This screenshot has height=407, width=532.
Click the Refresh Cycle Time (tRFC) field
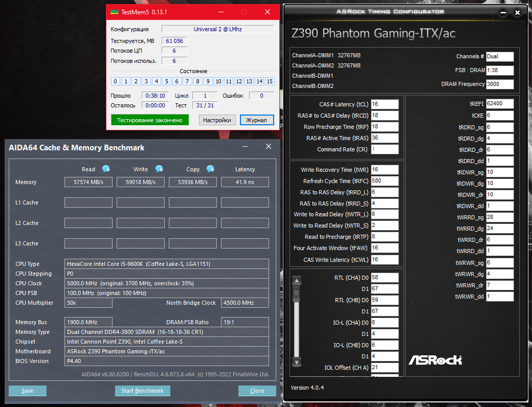385,181
